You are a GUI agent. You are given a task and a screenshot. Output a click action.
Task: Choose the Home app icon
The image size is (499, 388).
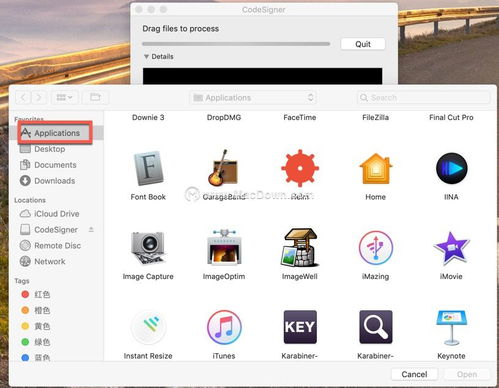click(376, 169)
